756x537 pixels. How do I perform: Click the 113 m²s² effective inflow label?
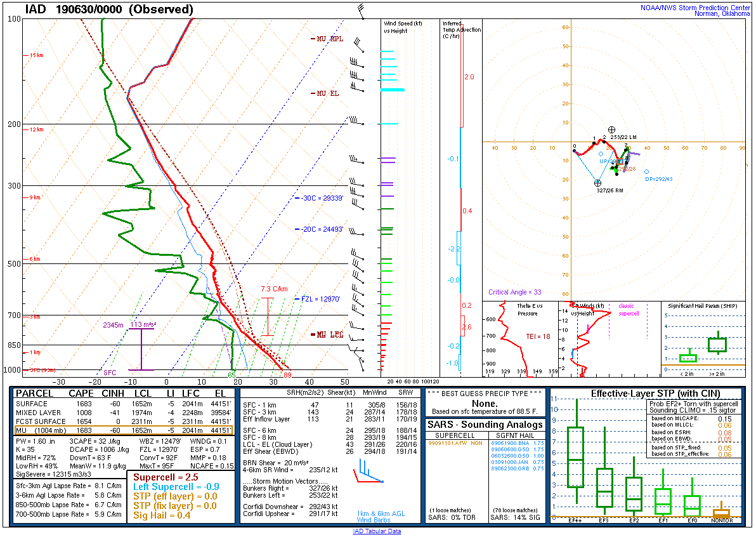pyautogui.click(x=143, y=325)
